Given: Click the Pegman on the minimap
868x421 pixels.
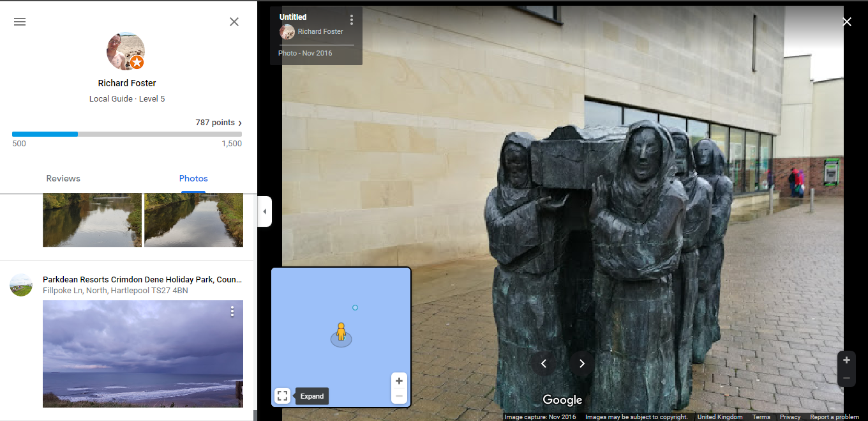Looking at the screenshot, I should click(x=341, y=332).
